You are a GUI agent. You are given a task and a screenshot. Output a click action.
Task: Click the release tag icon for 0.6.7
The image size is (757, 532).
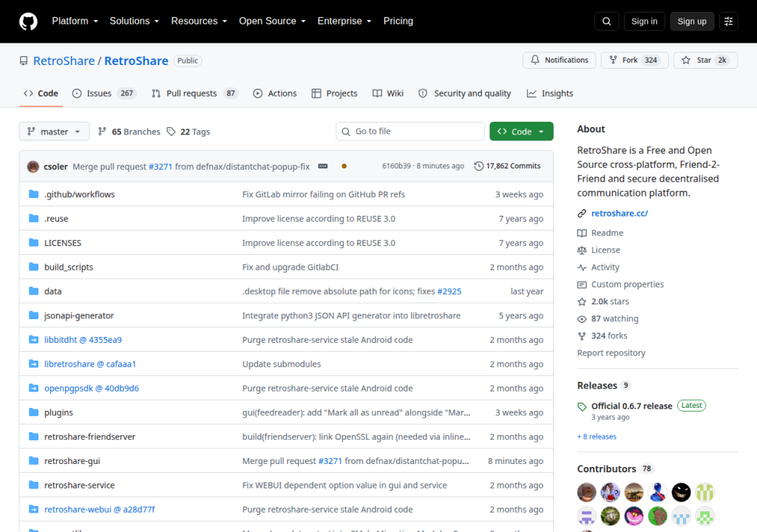click(582, 406)
